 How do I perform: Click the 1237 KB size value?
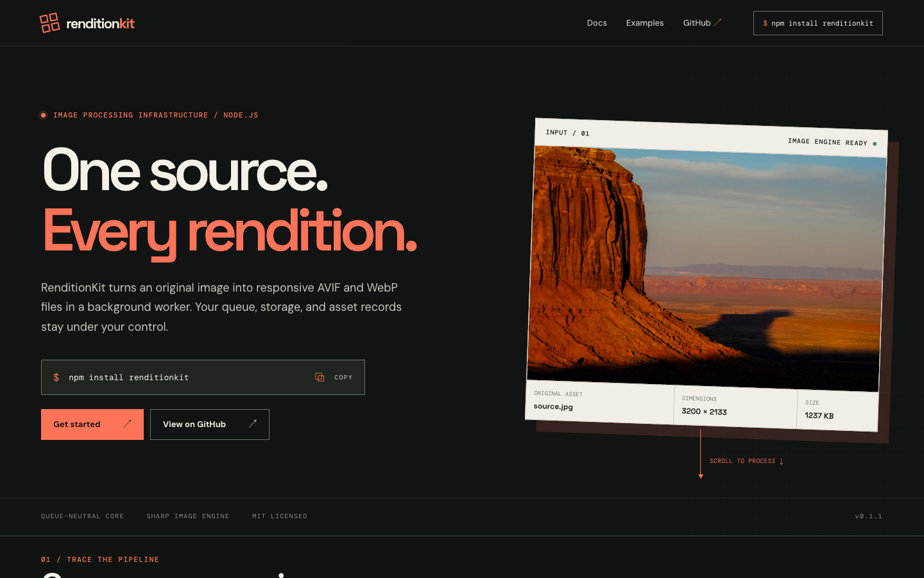819,416
